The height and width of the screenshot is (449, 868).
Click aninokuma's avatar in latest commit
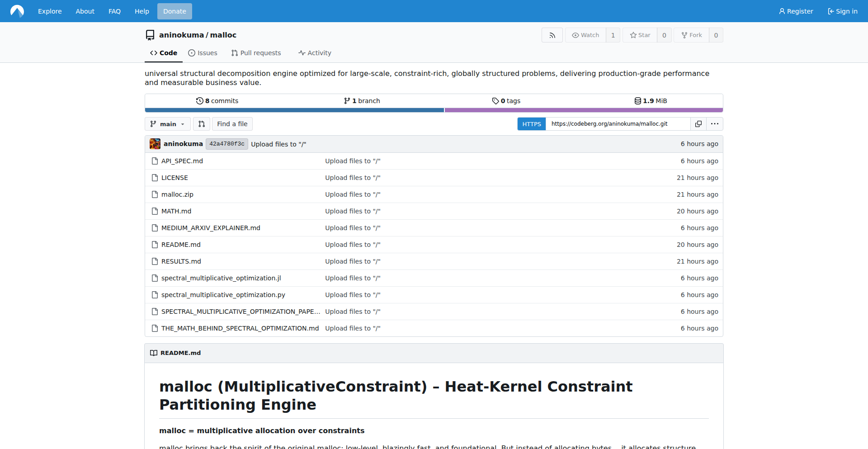(x=155, y=144)
